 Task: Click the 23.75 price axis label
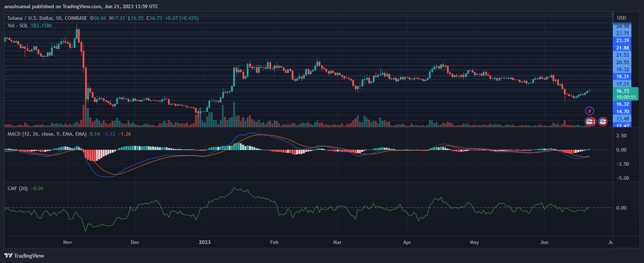coord(623,33)
